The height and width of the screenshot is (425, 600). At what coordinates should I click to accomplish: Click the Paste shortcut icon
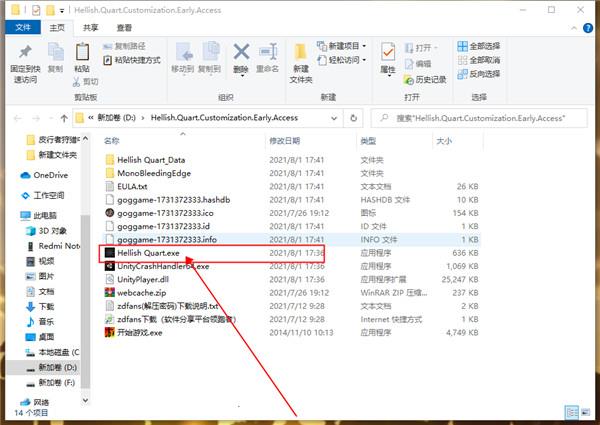point(108,60)
